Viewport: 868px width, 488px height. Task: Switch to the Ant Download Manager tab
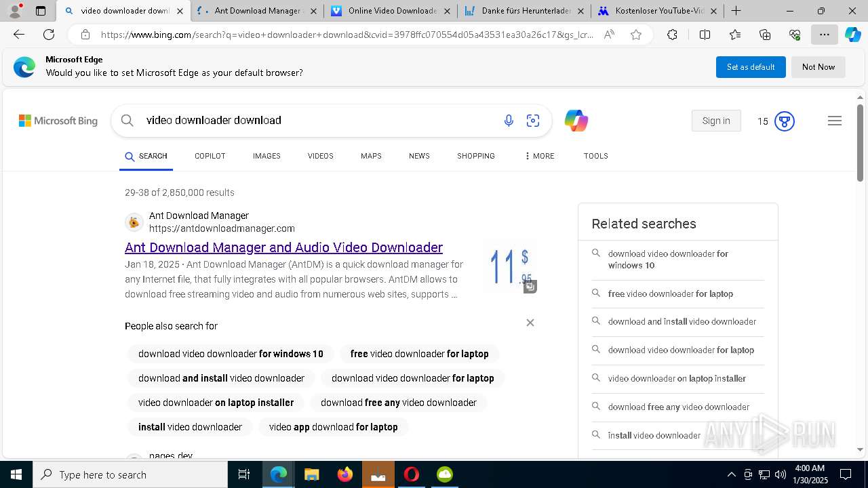pos(256,11)
